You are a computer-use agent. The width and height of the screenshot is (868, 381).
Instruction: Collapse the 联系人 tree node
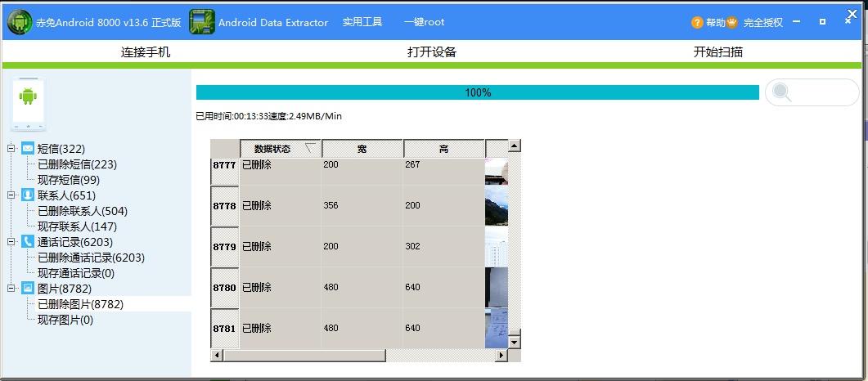[x=11, y=195]
